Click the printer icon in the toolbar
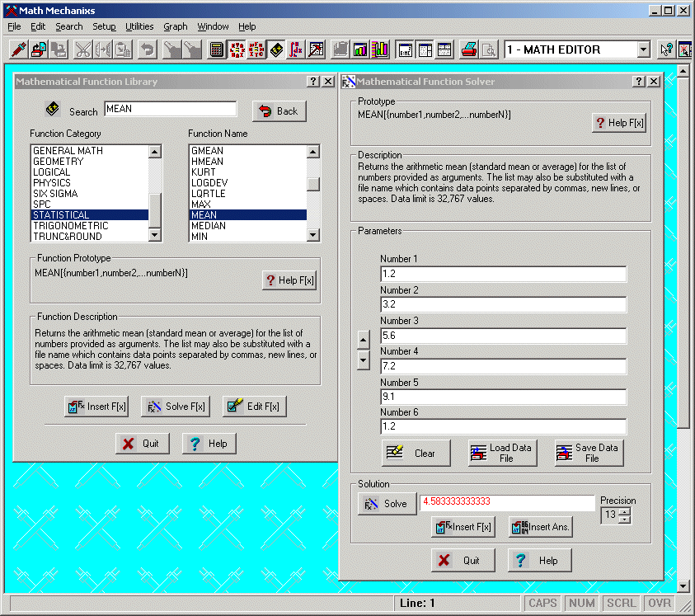The width and height of the screenshot is (695, 616). click(x=468, y=49)
